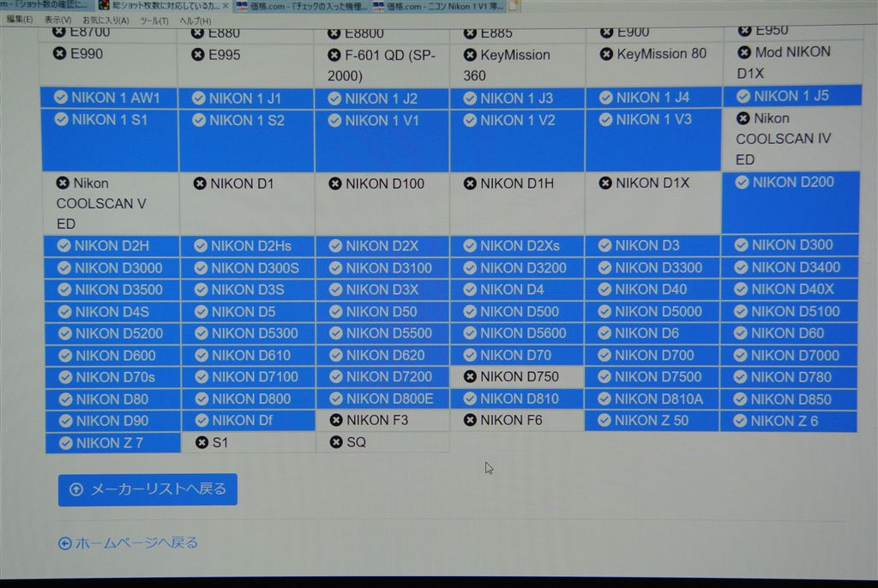Toggle the NIKON D850 selection
Screen dimensions: 878x588
789,399
